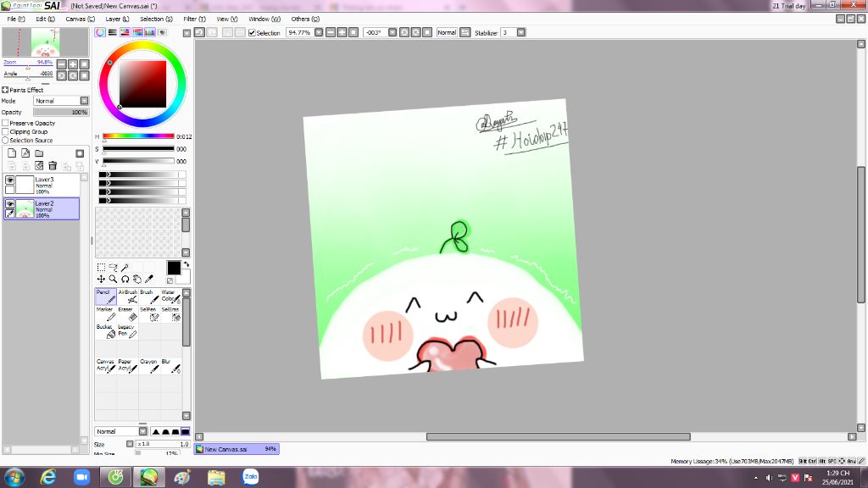This screenshot has width=868, height=488.
Task: Click the Hue slider bar
Action: pos(138,136)
